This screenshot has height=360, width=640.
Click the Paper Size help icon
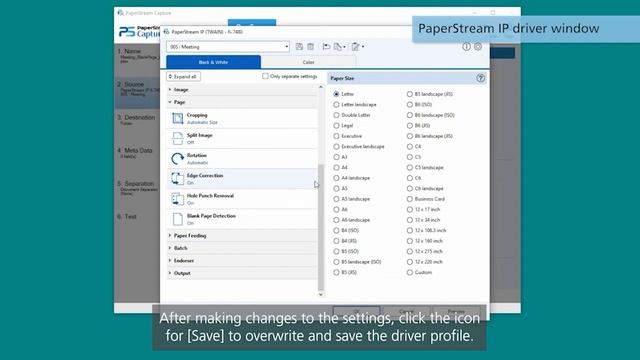tap(480, 78)
